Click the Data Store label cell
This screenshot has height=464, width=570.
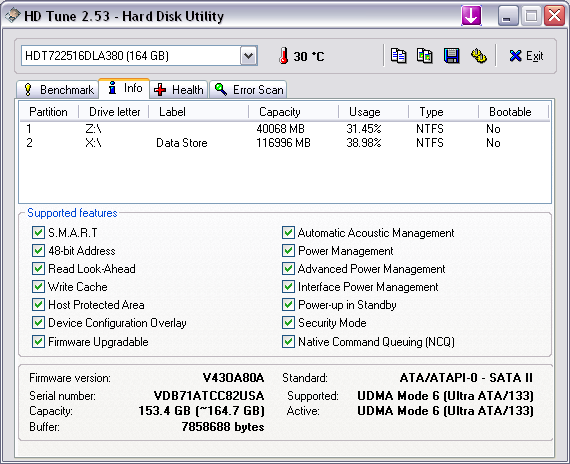click(x=182, y=143)
